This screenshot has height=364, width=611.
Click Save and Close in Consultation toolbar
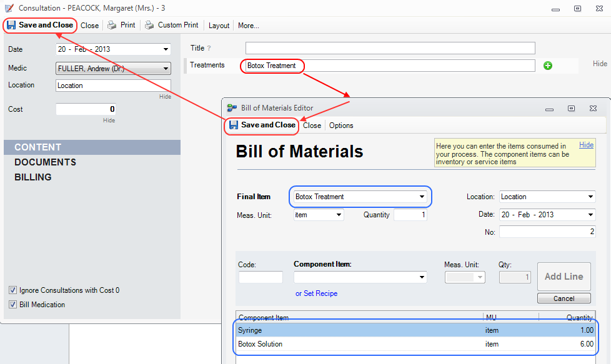pyautogui.click(x=40, y=26)
